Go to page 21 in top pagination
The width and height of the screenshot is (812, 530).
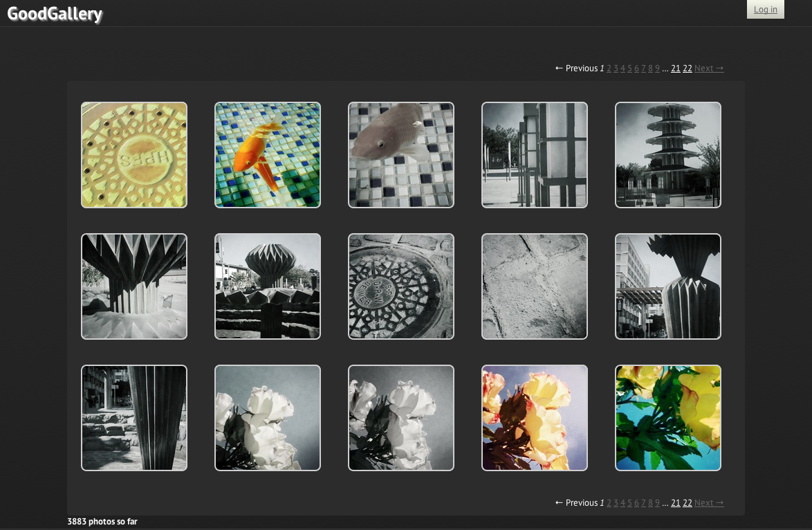tap(676, 68)
